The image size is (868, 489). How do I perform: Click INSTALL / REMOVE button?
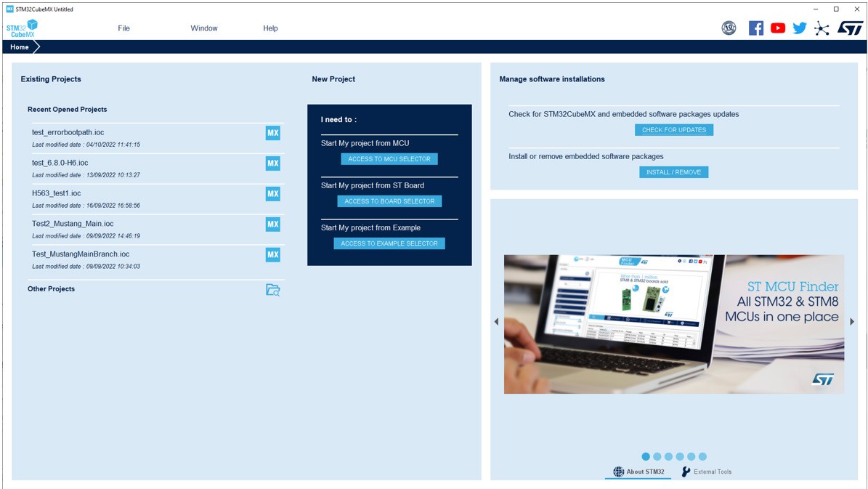[673, 172]
